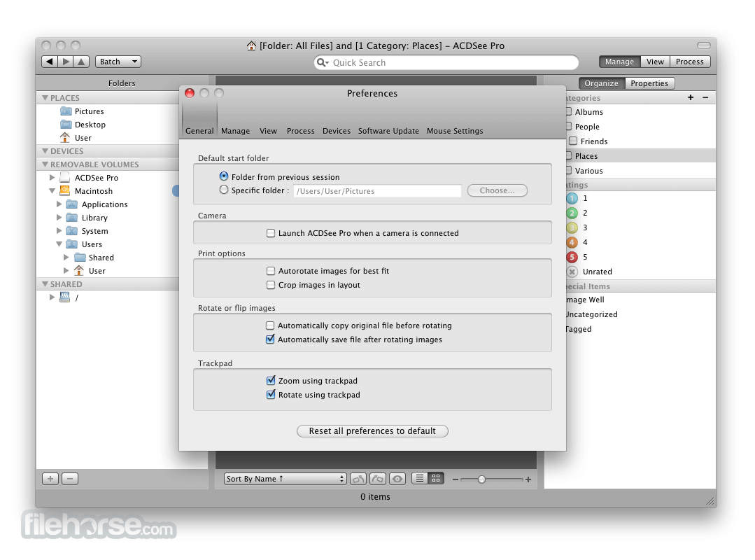The height and width of the screenshot is (560, 755).
Task: Remove a category with the minus icon
Action: (x=705, y=98)
